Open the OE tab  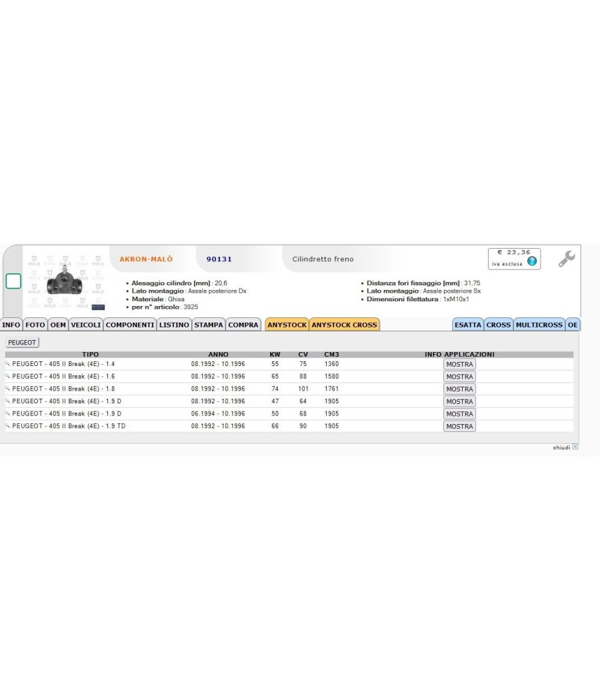tap(573, 325)
